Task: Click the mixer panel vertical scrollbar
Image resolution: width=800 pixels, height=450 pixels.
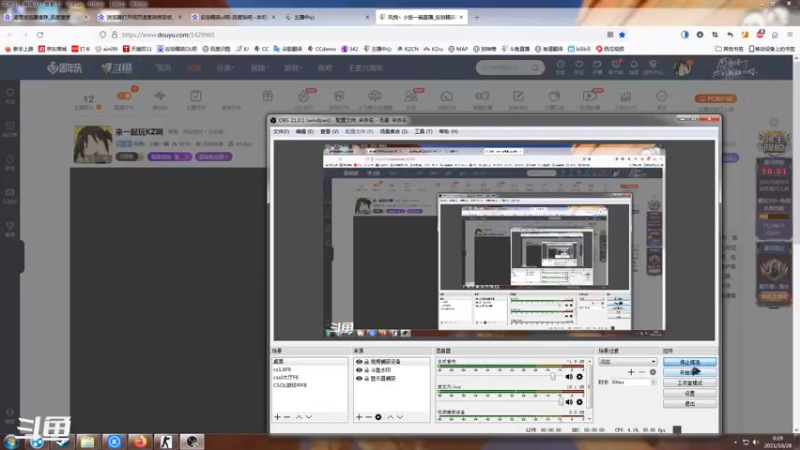Action: (590, 390)
